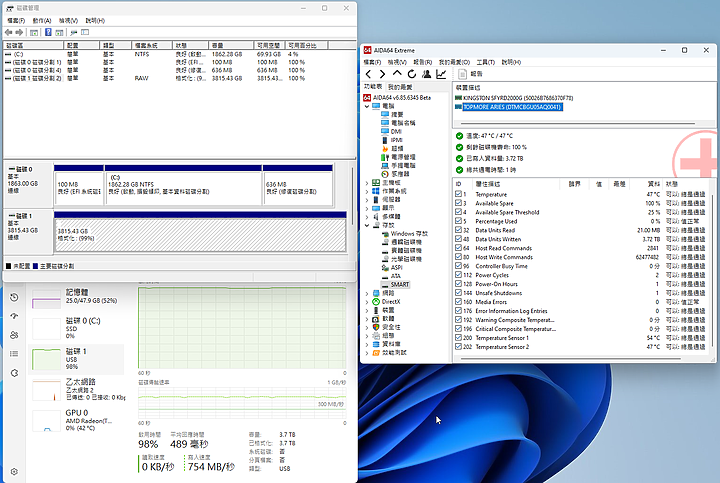Expand the Operating System node in AIDA64
This screenshot has width=720, height=483.
[x=367, y=191]
